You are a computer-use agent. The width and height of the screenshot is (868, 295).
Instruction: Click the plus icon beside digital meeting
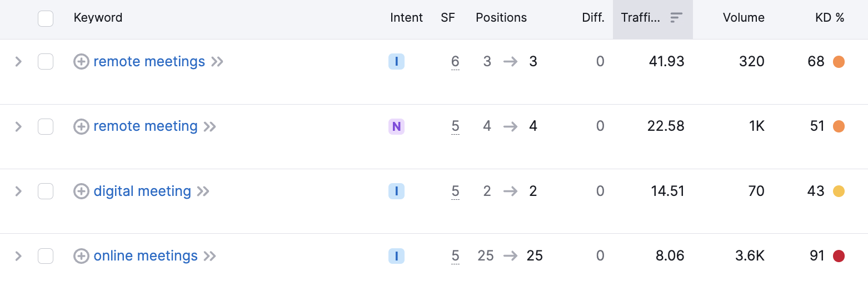(x=81, y=191)
